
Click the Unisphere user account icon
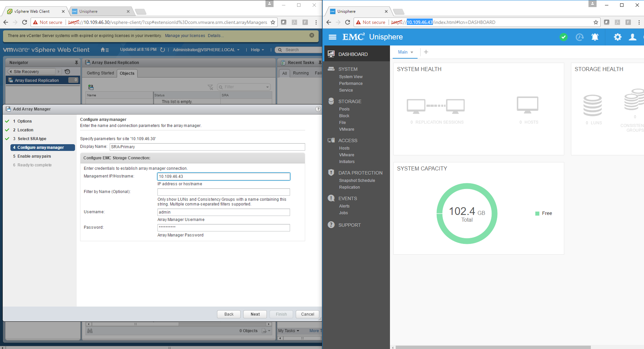click(633, 37)
